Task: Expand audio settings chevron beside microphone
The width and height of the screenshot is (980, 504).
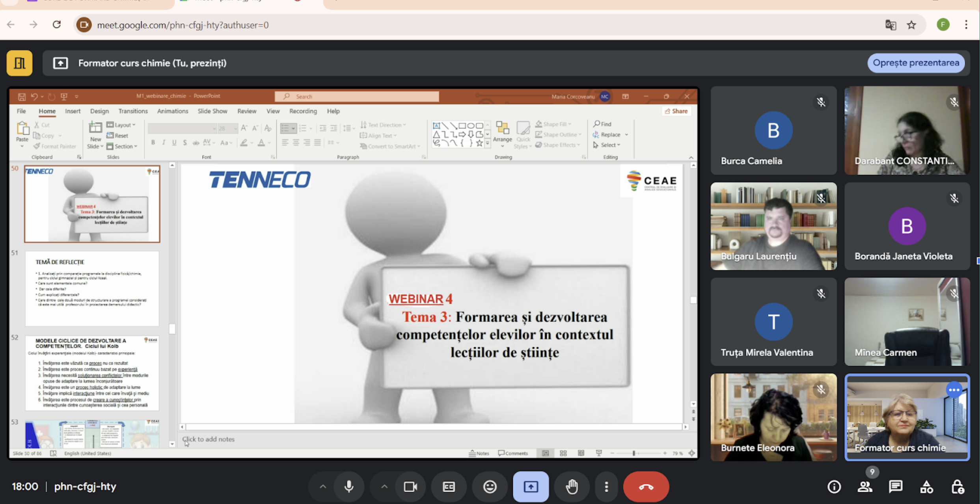Action: (x=322, y=487)
